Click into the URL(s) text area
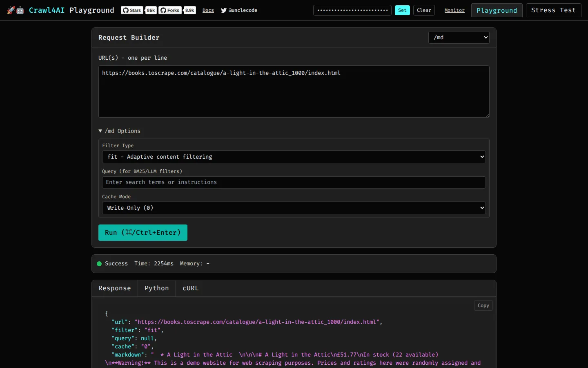 (294, 92)
